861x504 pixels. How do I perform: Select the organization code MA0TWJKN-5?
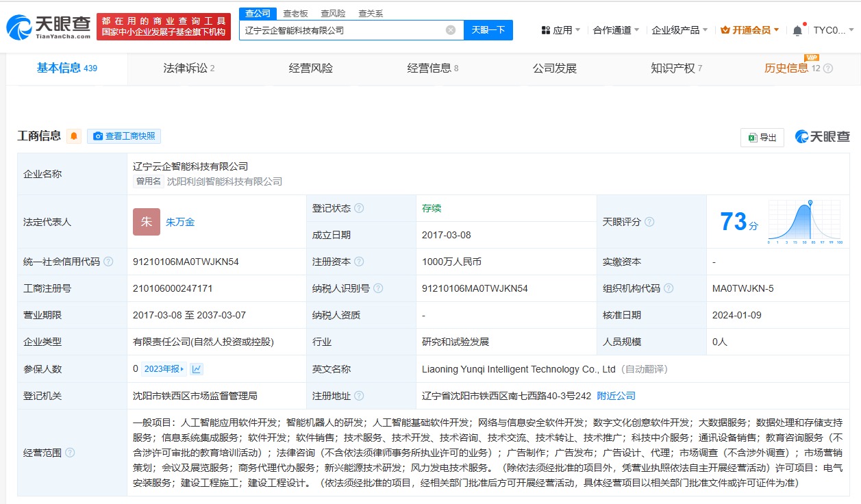tap(743, 288)
